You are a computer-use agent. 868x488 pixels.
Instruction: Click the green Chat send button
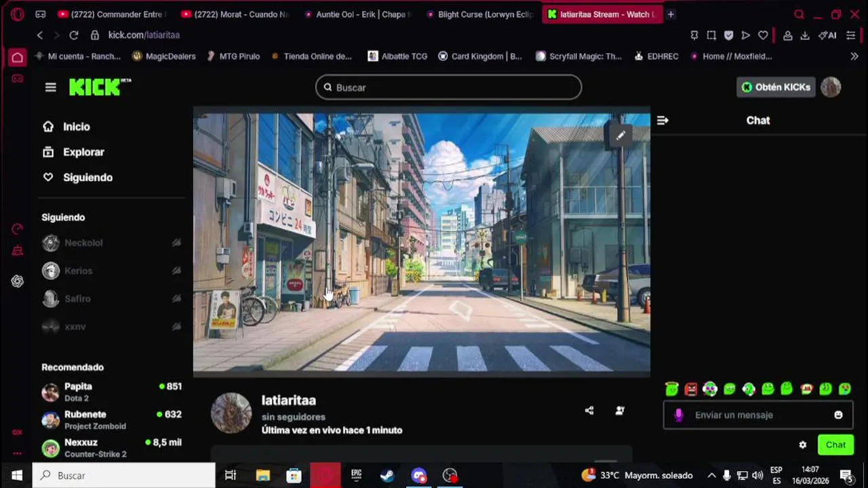pyautogui.click(x=835, y=445)
